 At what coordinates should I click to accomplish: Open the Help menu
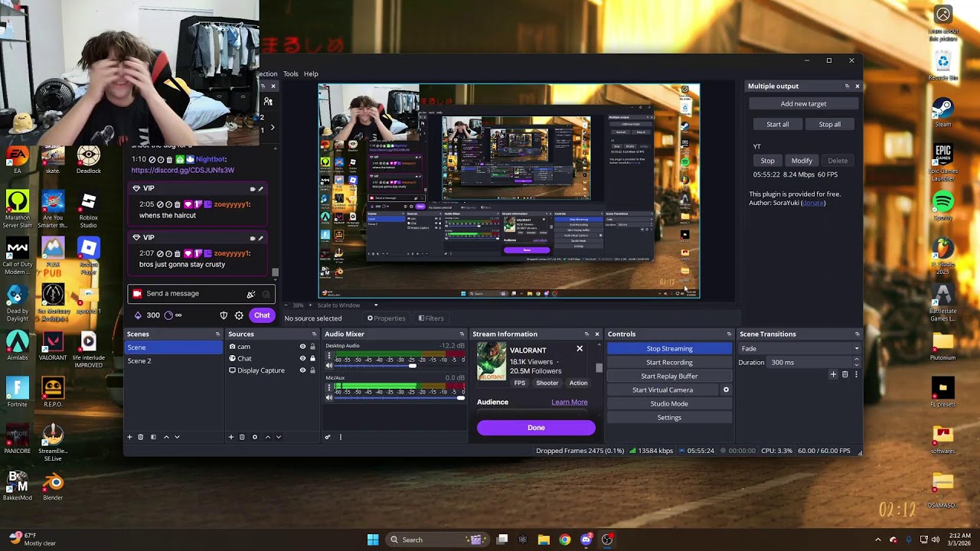[311, 74]
